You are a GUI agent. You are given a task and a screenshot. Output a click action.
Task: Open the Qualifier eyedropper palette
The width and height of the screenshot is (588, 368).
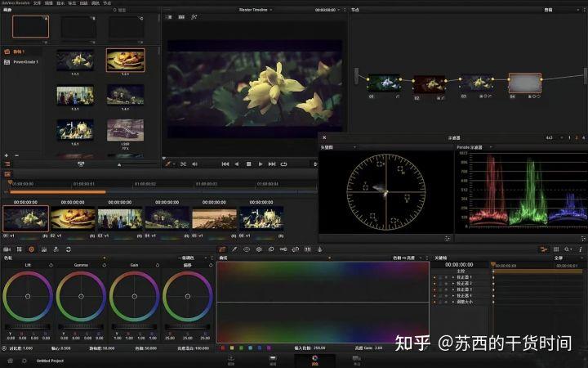234,249
